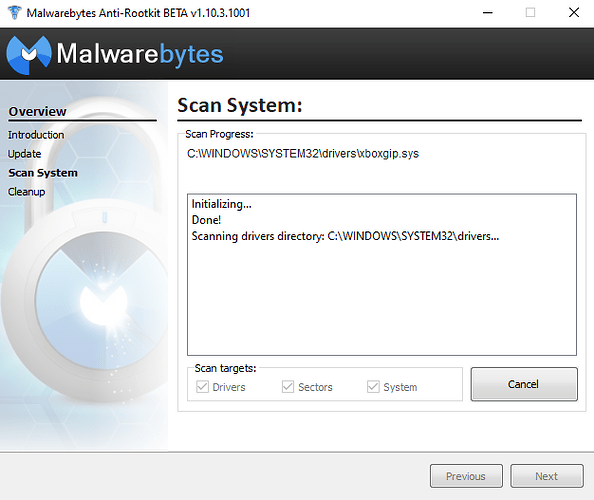Click the 'Scan targets:' group label
The height and width of the screenshot is (500, 594).
(225, 368)
